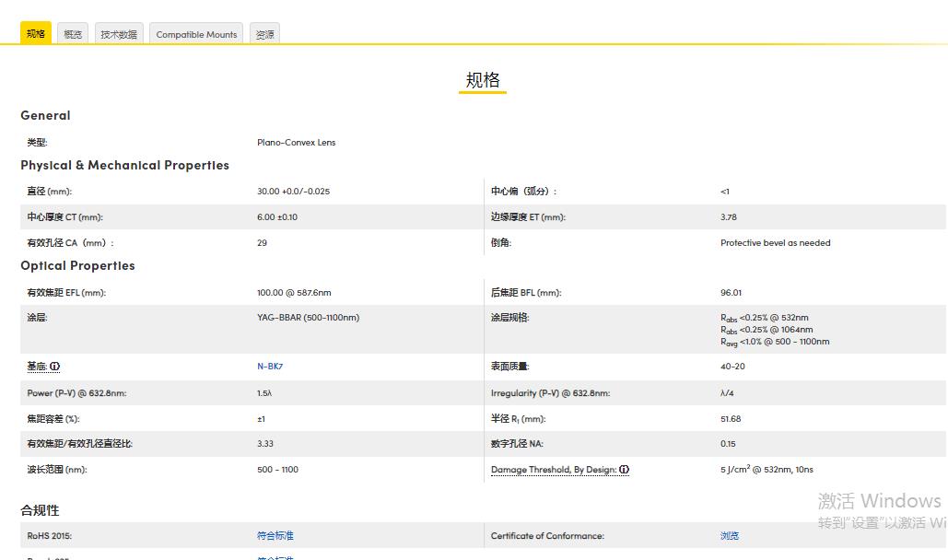Click the active yellow 规格 tab
This screenshot has height=560, width=948.
(36, 34)
